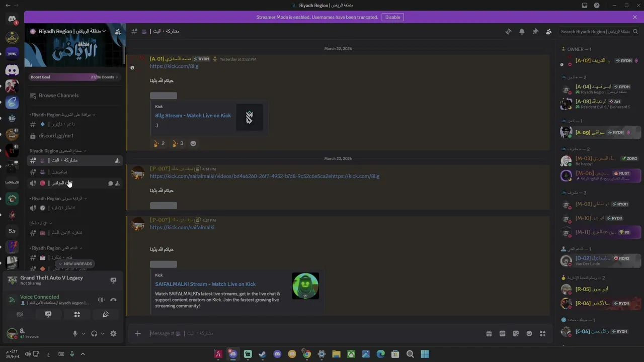This screenshot has width=644, height=362.
Task: Toggle the reaction showing count 2
Action: coord(159,143)
